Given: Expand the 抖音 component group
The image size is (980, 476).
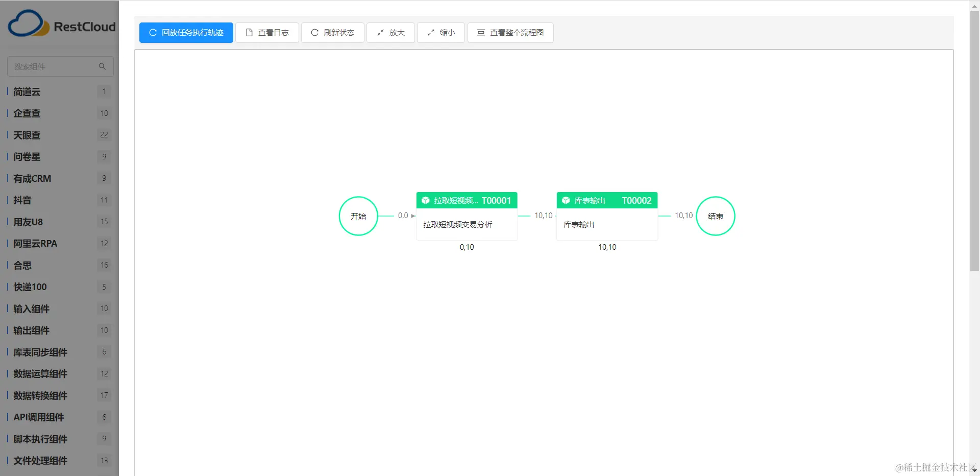Looking at the screenshot, I should pos(60,200).
